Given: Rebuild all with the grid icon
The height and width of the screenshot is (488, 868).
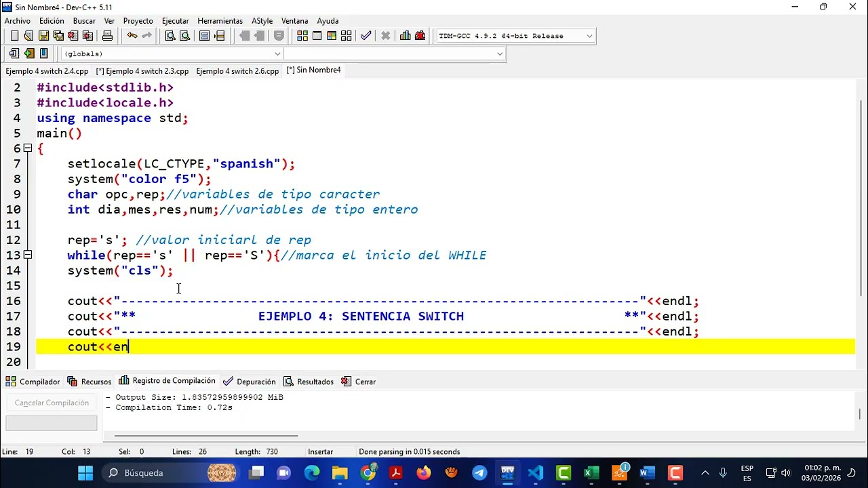Looking at the screenshot, I should (x=347, y=36).
